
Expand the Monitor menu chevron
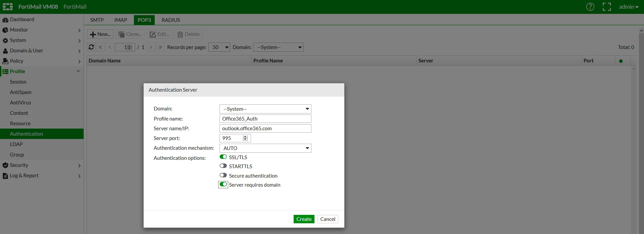click(79, 30)
